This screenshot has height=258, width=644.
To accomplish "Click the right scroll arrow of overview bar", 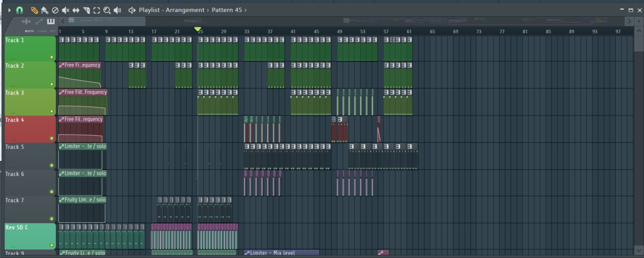I will click(x=629, y=21).
